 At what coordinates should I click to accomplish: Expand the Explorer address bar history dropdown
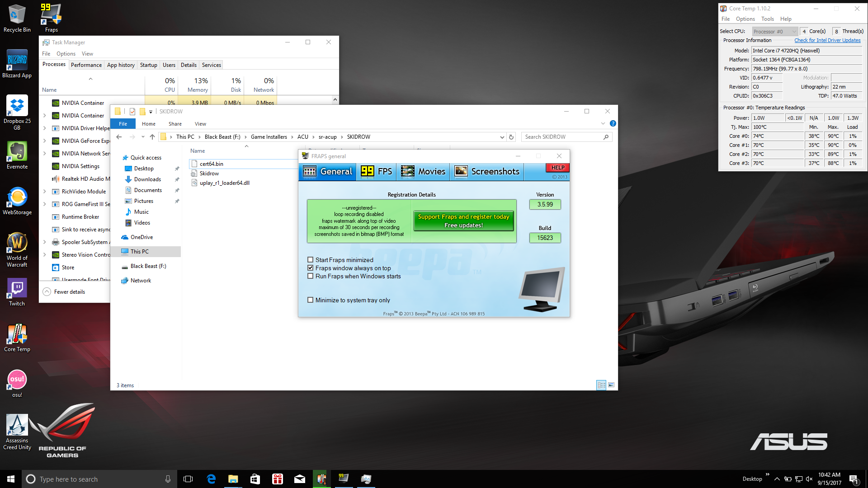[502, 137]
